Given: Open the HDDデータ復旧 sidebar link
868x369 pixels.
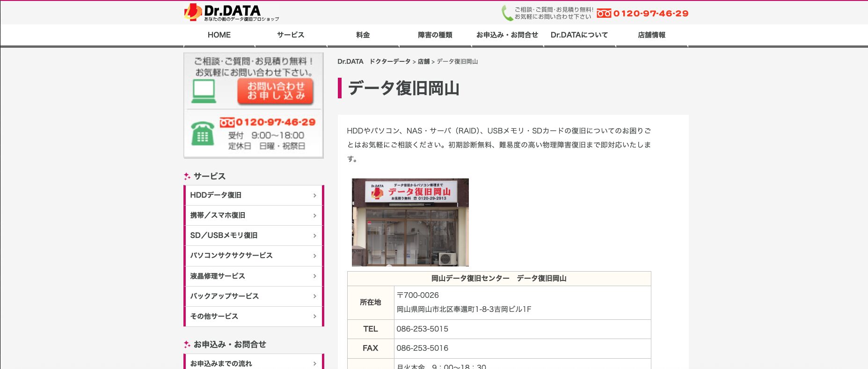Looking at the screenshot, I should (x=254, y=195).
